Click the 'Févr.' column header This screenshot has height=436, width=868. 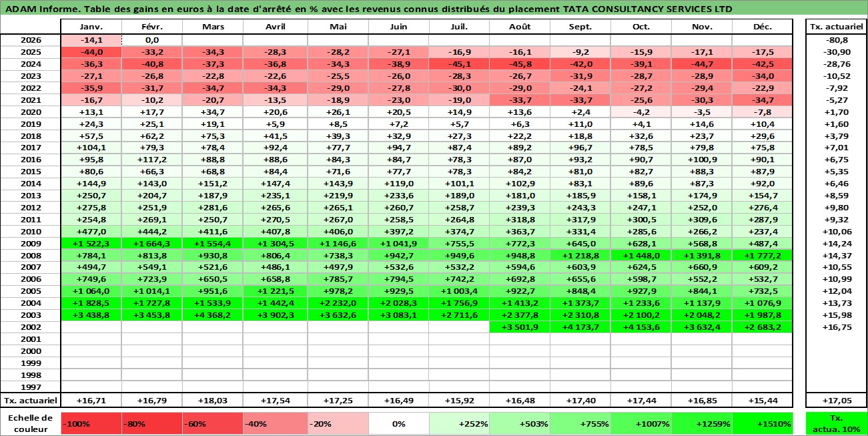coord(152,27)
